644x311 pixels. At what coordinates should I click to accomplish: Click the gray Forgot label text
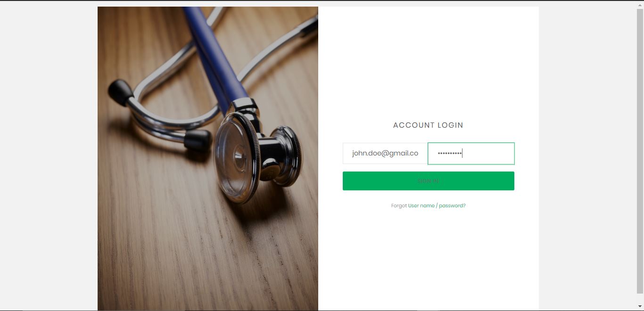(x=399, y=206)
